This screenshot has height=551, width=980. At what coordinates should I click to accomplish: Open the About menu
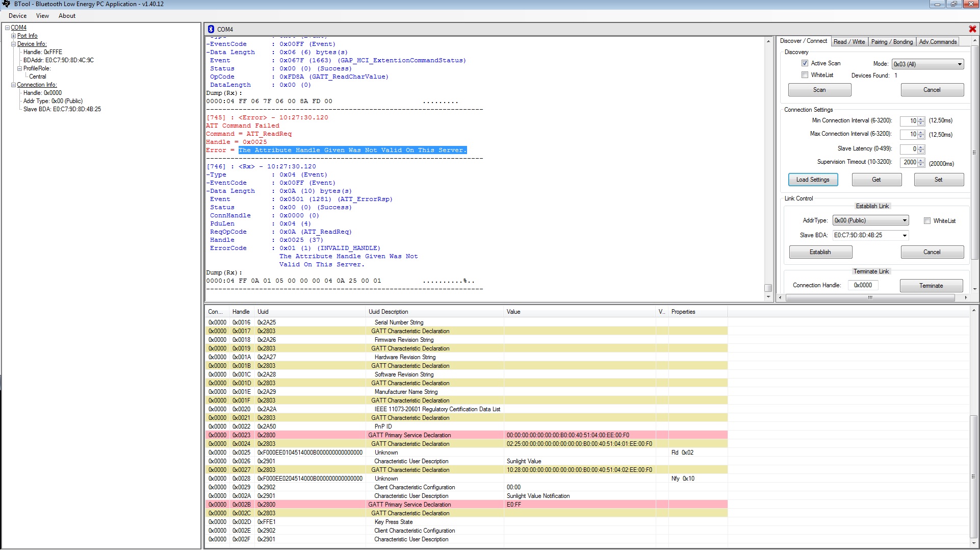coord(67,16)
